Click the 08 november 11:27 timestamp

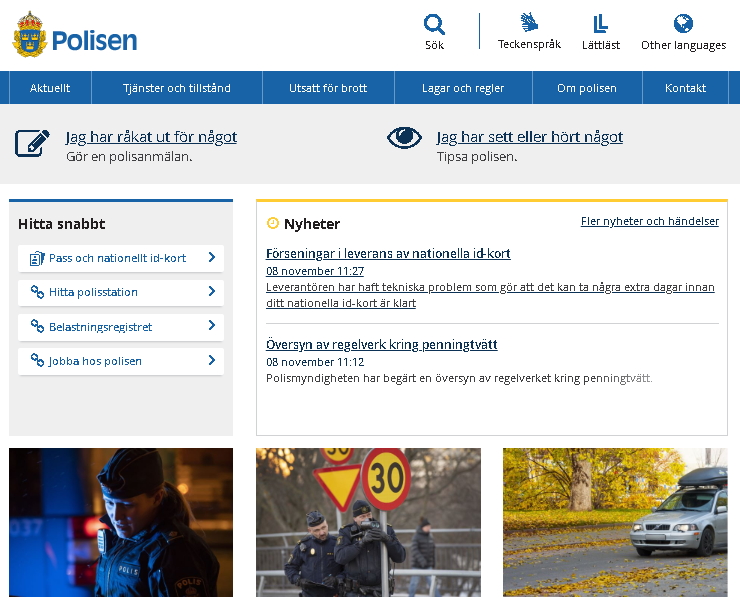(315, 271)
